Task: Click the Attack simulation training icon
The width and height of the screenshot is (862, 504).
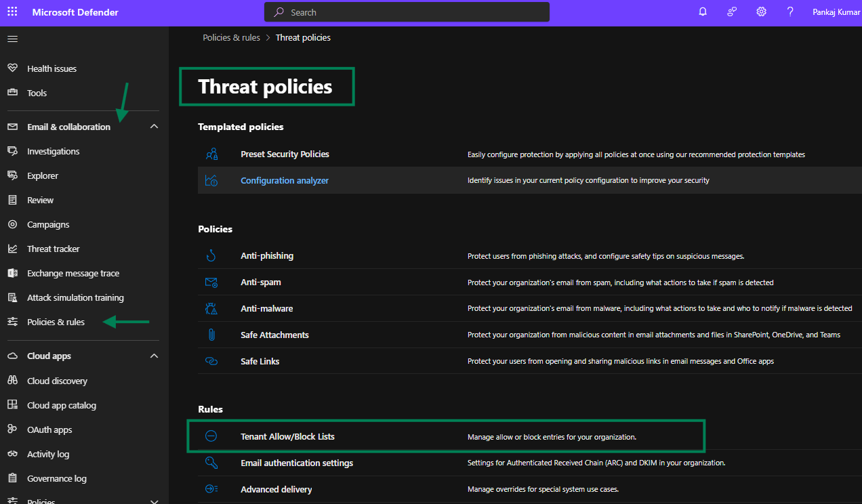Action: pyautogui.click(x=12, y=297)
